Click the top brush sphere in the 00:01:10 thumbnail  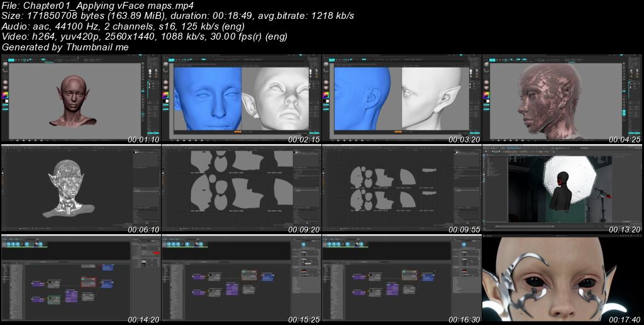tap(5, 65)
